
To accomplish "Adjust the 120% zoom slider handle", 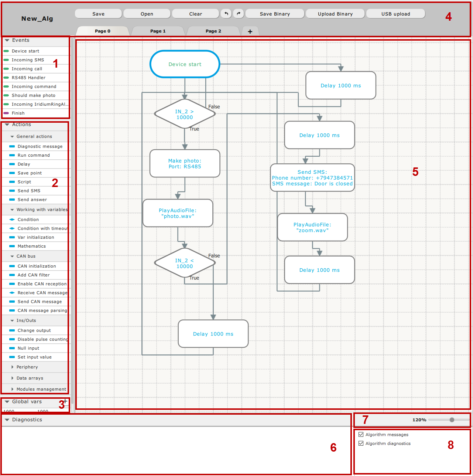I will click(x=452, y=420).
